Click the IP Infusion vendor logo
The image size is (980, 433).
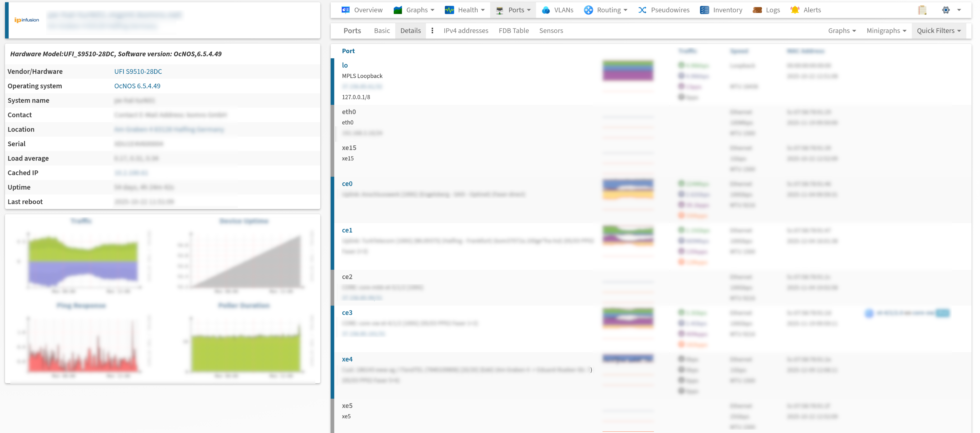pyautogui.click(x=27, y=20)
